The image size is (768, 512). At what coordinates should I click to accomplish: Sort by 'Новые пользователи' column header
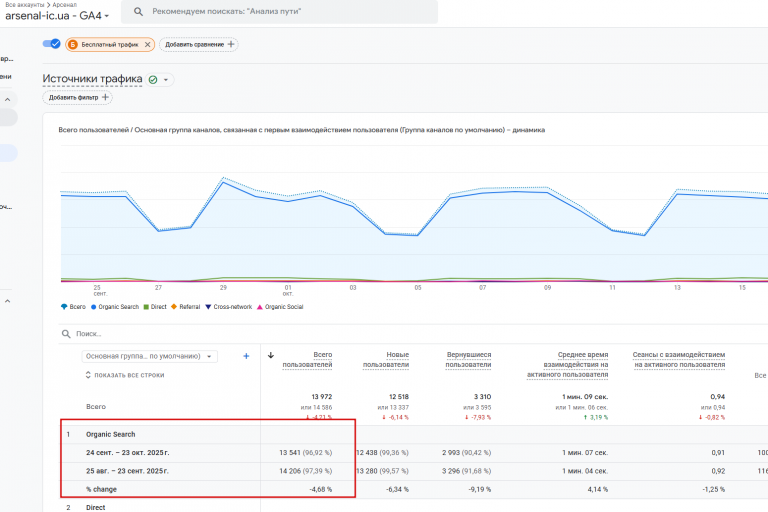(x=386, y=360)
